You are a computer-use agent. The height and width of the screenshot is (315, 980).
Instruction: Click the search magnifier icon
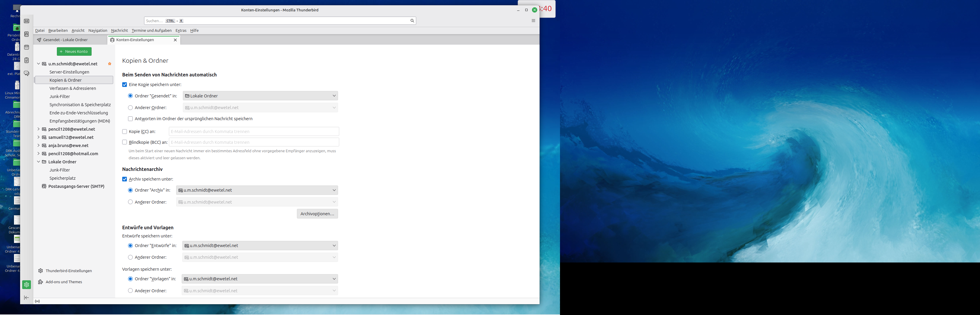pyautogui.click(x=412, y=21)
